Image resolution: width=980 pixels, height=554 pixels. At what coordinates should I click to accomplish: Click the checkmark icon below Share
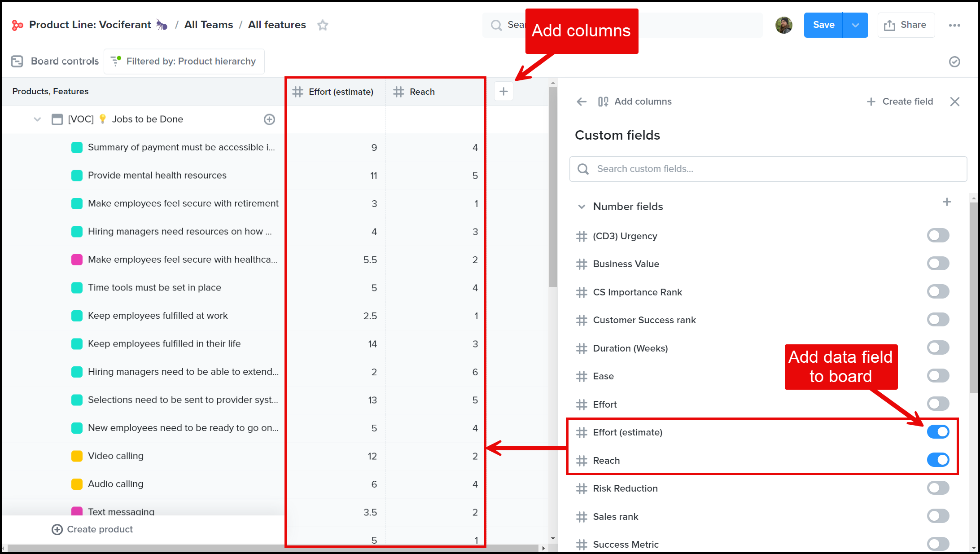pyautogui.click(x=954, y=62)
